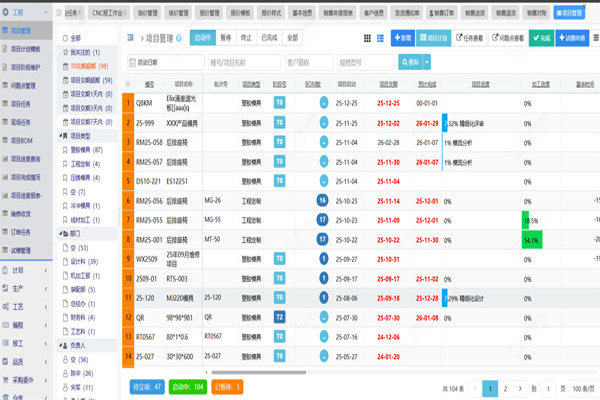The height and width of the screenshot is (400, 600).
Task: Collapse the 负责人 tree group
Action: 60,346
